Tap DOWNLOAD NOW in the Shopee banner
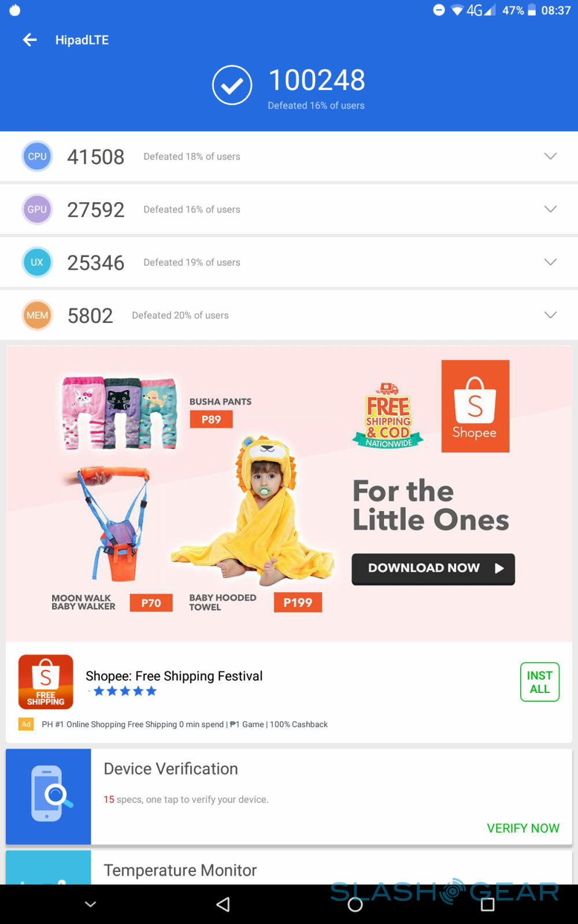578x924 pixels. [433, 569]
